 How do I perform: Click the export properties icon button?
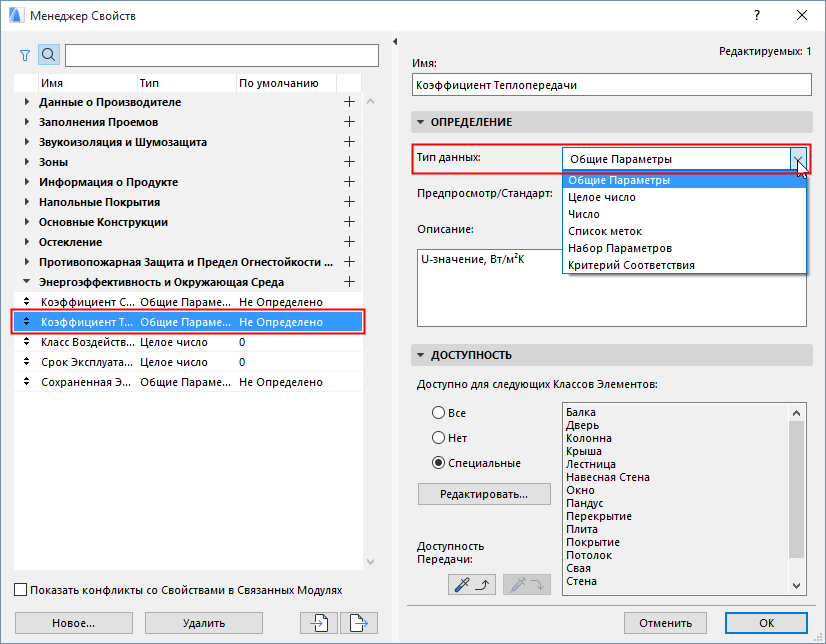click(x=359, y=623)
